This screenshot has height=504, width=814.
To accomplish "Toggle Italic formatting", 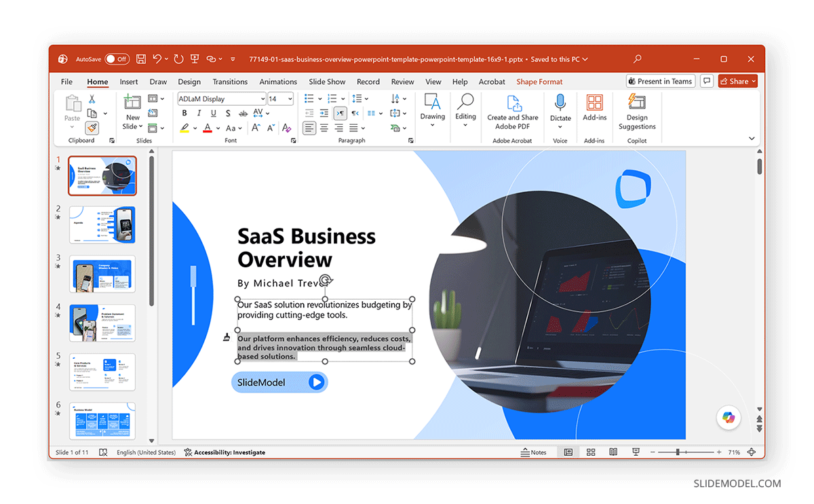I will pyautogui.click(x=199, y=113).
